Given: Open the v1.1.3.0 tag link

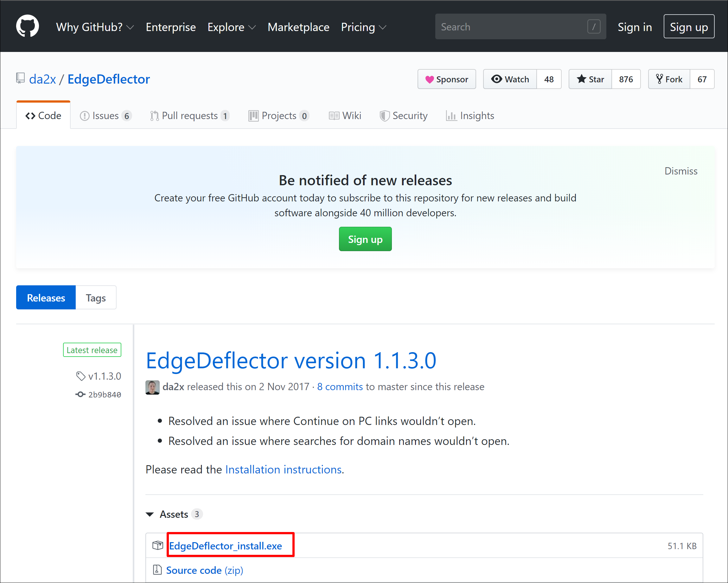Looking at the screenshot, I should tap(105, 376).
